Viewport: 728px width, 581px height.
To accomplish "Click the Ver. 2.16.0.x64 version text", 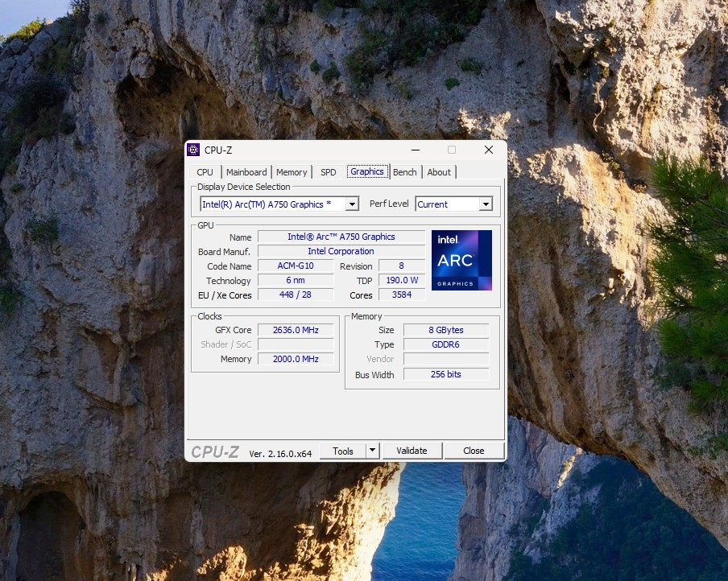I will coord(280,453).
